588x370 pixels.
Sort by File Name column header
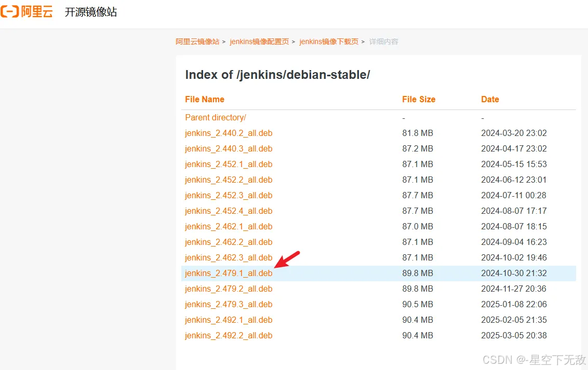(205, 99)
